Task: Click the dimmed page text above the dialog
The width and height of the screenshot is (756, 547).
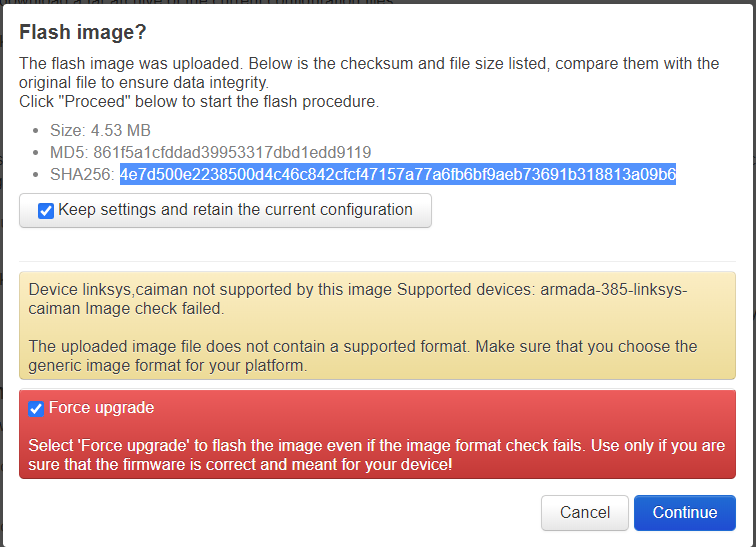Action: [x=200, y=3]
